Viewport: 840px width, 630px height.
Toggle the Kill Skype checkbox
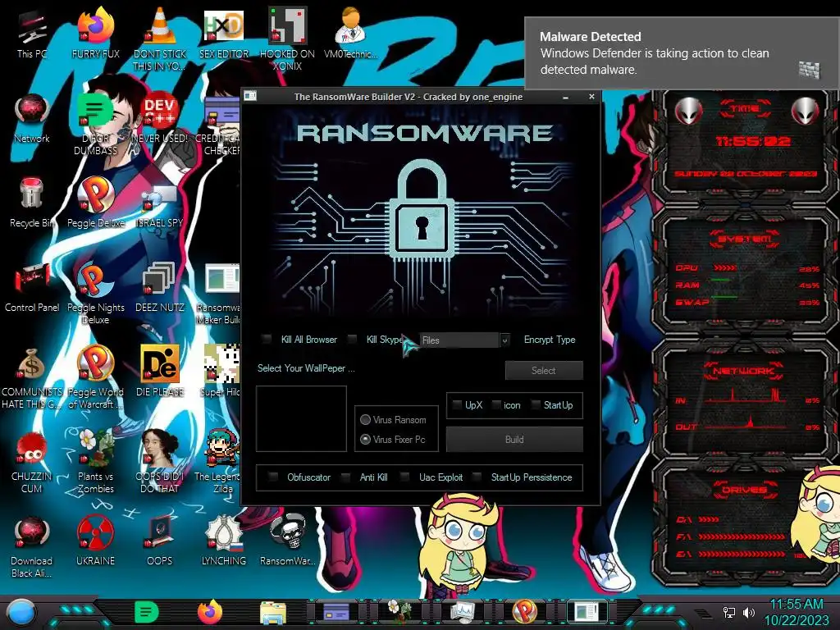pyautogui.click(x=352, y=339)
